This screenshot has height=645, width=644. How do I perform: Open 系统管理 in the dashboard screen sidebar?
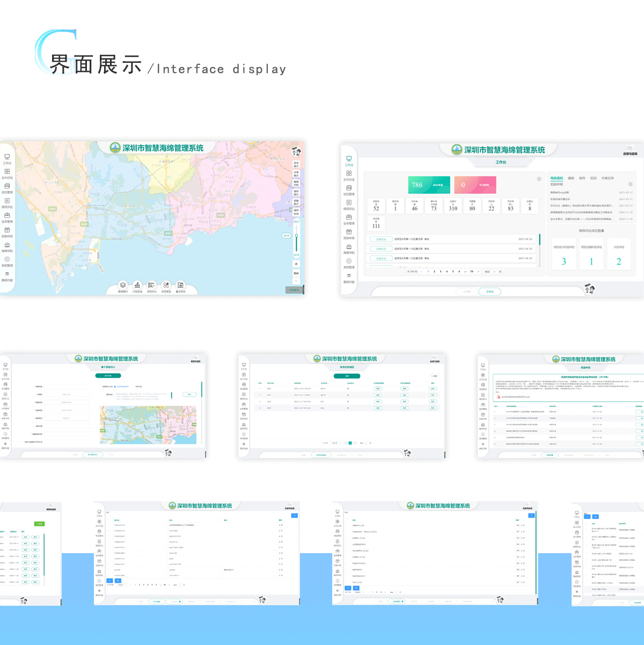point(349,263)
